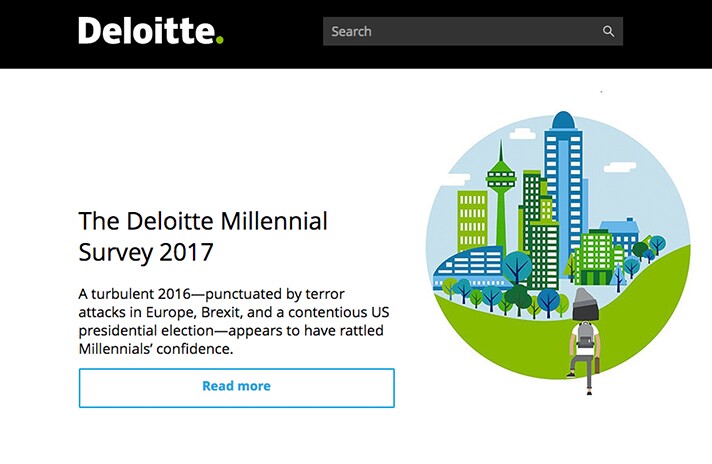The height and width of the screenshot is (464, 712).
Task: Click the green hill in the illustration
Action: pyautogui.click(x=563, y=334)
